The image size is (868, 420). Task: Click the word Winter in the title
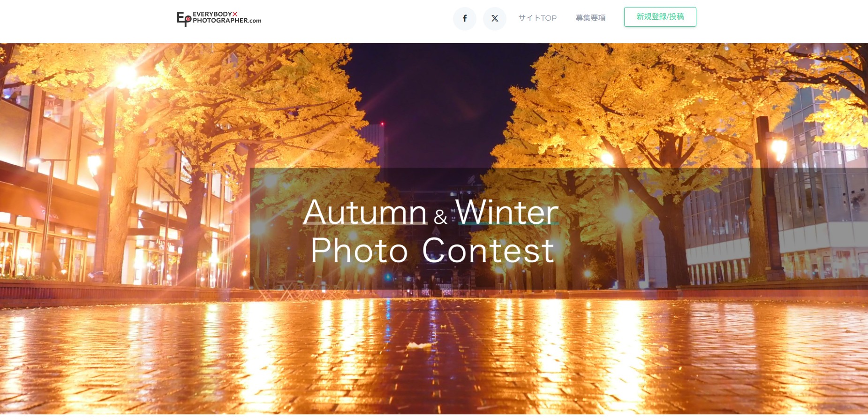507,212
